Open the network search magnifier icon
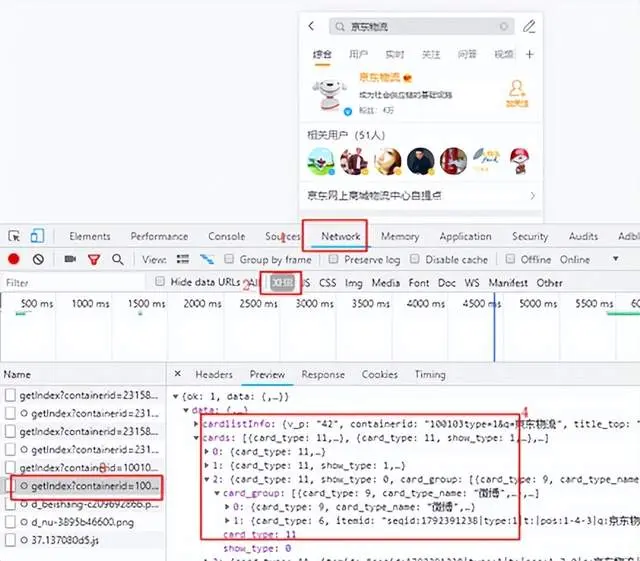 (118, 259)
